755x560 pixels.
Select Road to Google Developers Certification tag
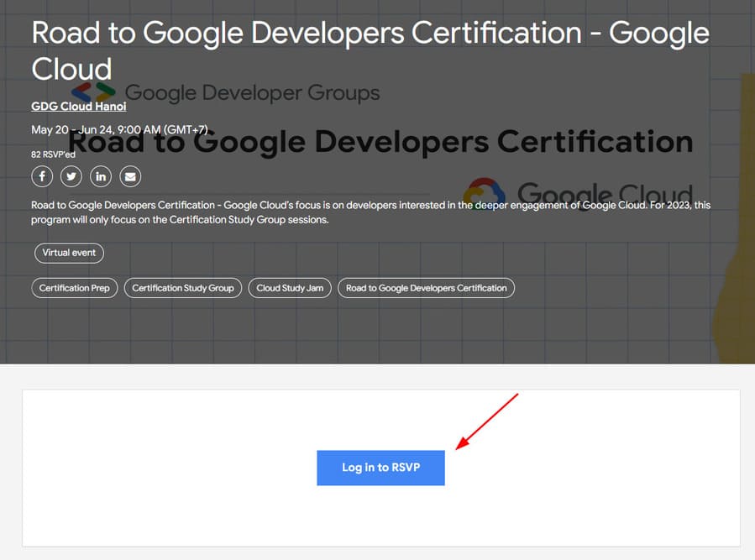click(426, 288)
